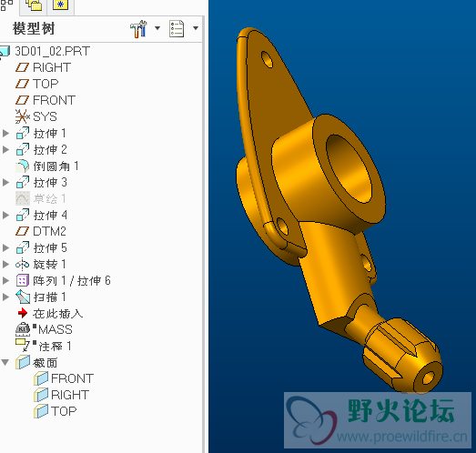Select the DTM2 datum plane icon
476x453 pixels.
point(22,231)
